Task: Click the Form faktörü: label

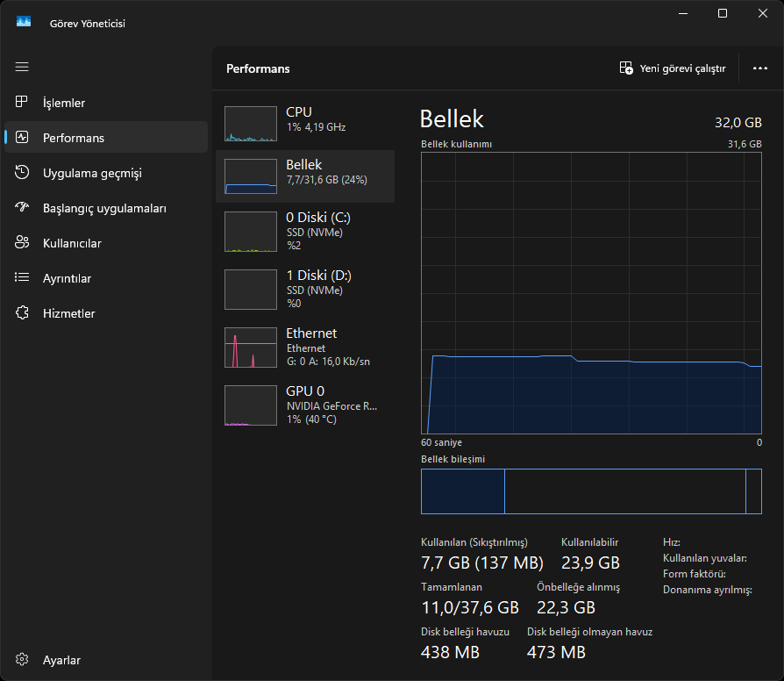Action: 694,573
